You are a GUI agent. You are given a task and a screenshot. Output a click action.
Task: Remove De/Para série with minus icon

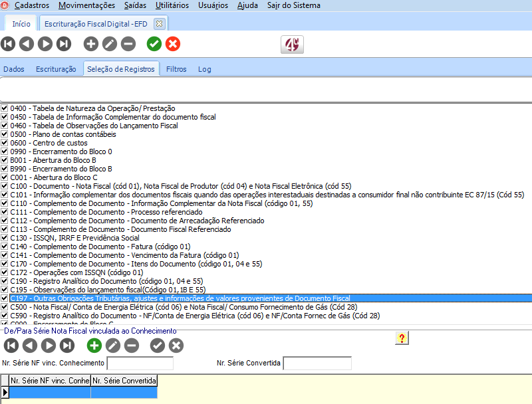132,346
